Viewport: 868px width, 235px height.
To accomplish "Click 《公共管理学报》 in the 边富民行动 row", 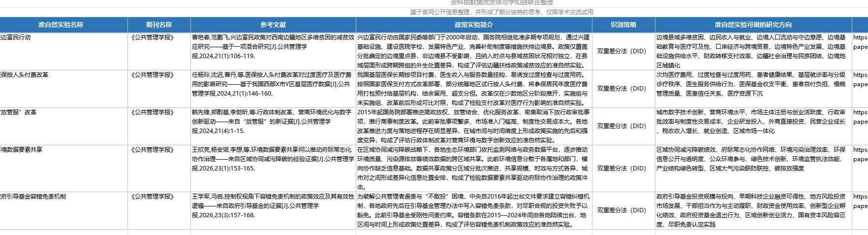I will pos(153,37).
